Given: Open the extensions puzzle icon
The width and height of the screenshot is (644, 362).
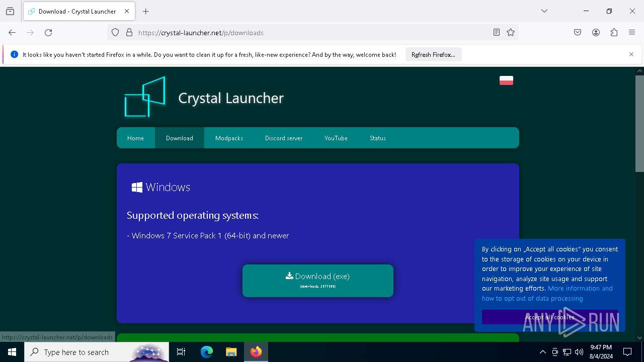Looking at the screenshot, I should (x=614, y=33).
